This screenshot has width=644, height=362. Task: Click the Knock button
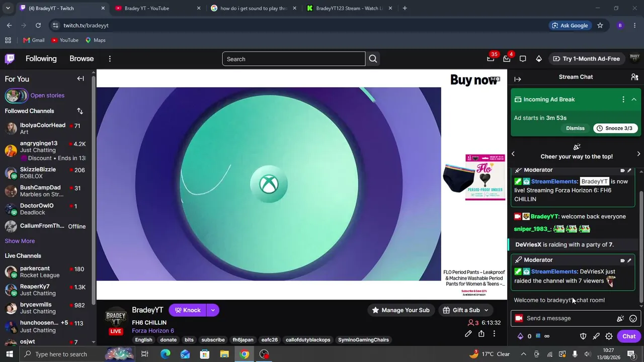pos(188,310)
